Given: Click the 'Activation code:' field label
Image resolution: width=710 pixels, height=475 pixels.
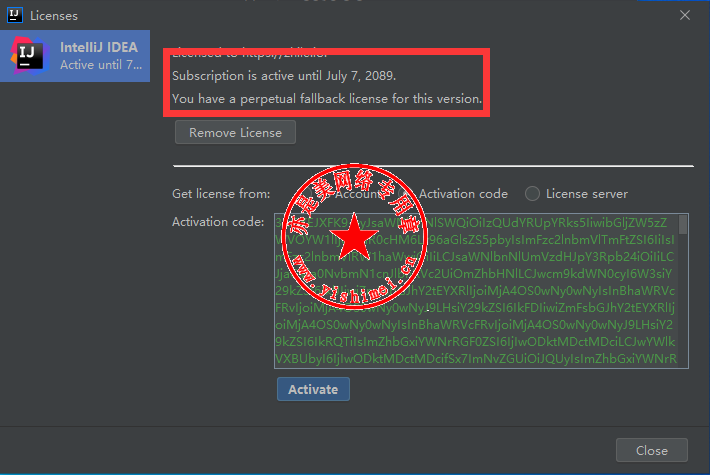Looking at the screenshot, I should coord(218,222).
